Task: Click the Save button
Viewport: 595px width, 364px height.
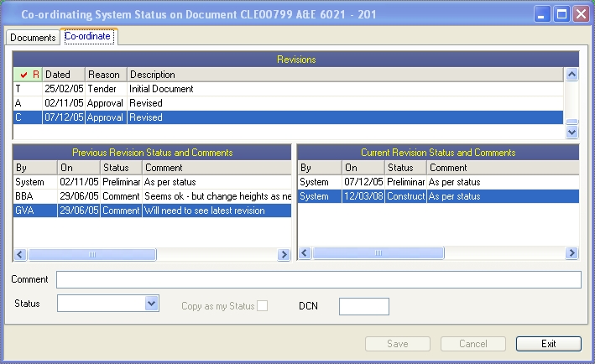Action: (x=398, y=344)
